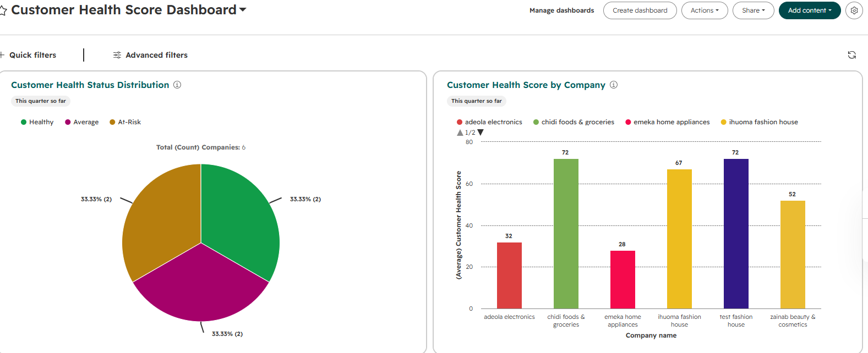This screenshot has width=868, height=353.
Task: Click 'adeola electronics' x-axis label
Action: (x=509, y=317)
